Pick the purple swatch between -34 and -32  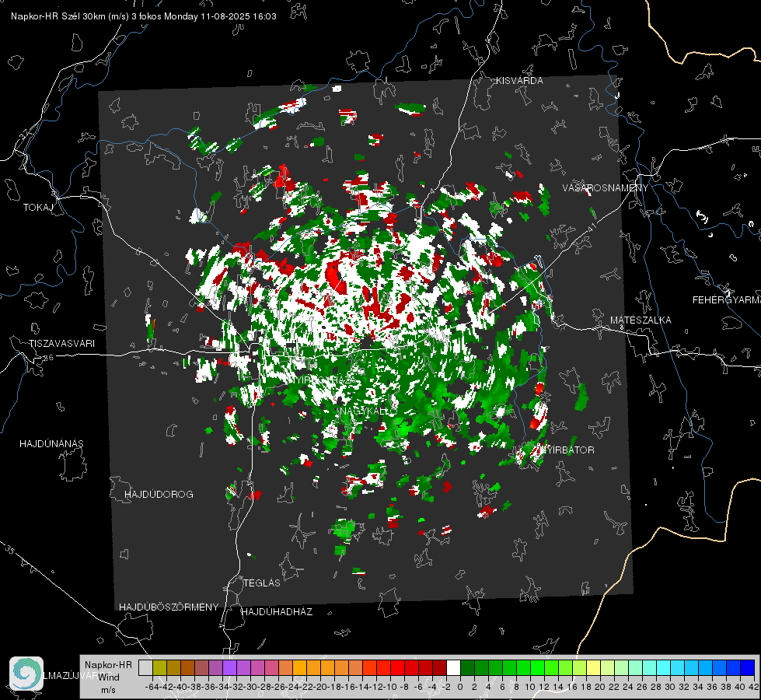(x=229, y=667)
